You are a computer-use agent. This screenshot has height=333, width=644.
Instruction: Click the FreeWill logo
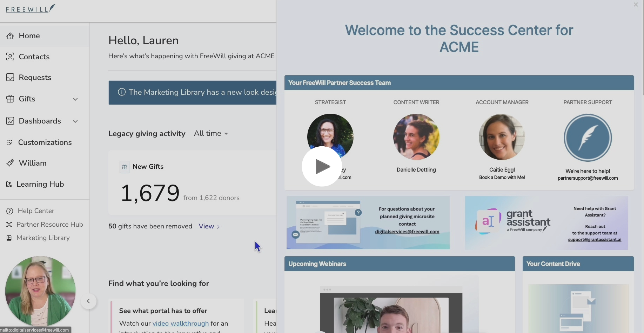pyautogui.click(x=31, y=8)
